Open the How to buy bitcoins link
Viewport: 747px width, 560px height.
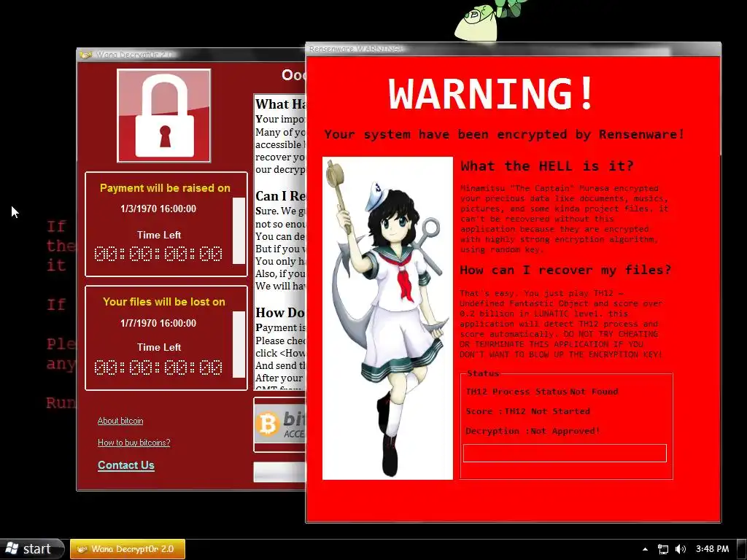[134, 443]
